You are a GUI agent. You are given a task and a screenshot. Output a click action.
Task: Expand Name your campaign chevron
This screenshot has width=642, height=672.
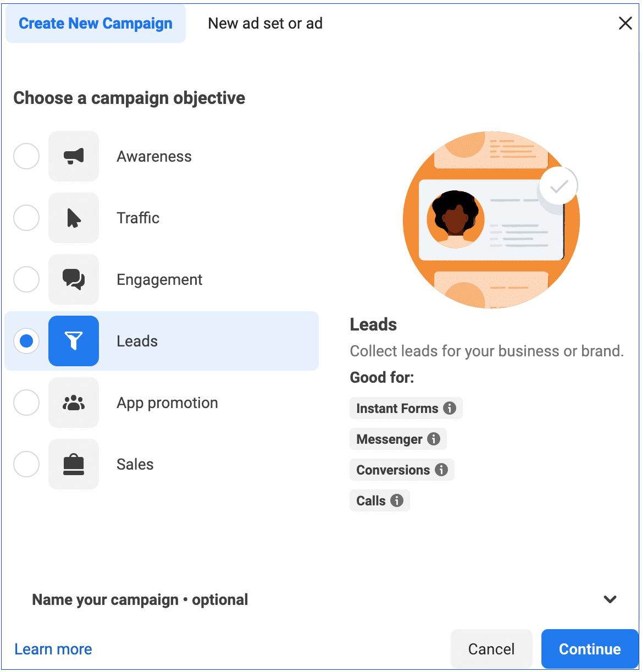pyautogui.click(x=610, y=599)
